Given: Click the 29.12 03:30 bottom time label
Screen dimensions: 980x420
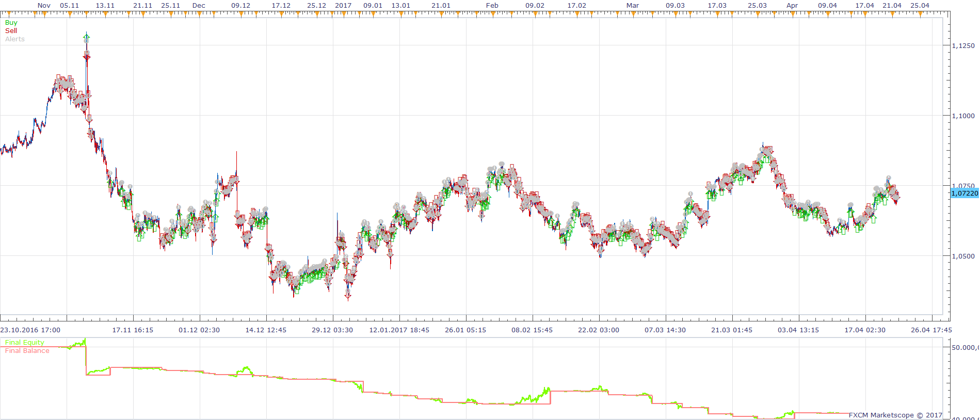Looking at the screenshot, I should pos(332,330).
